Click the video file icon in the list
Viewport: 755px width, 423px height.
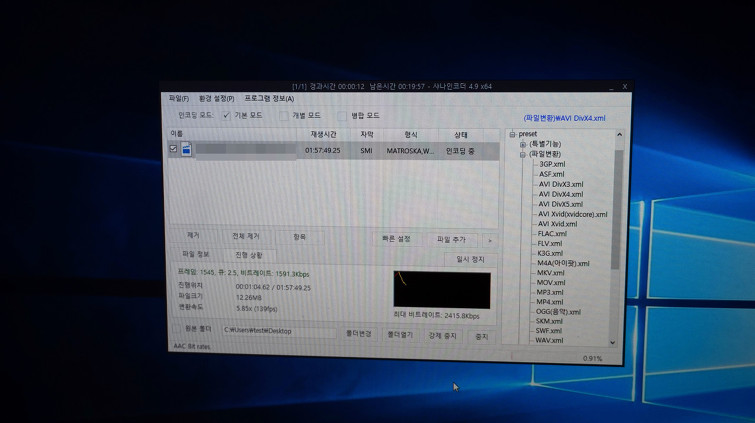click(x=186, y=150)
